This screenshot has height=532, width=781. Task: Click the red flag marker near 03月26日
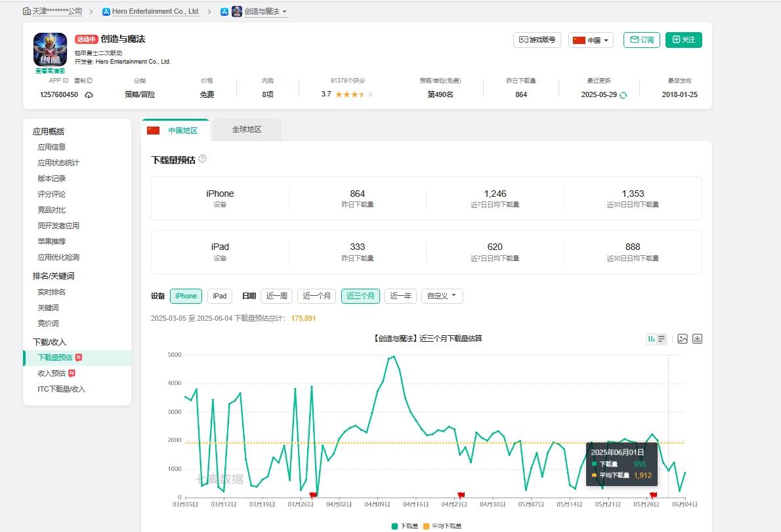(x=313, y=495)
